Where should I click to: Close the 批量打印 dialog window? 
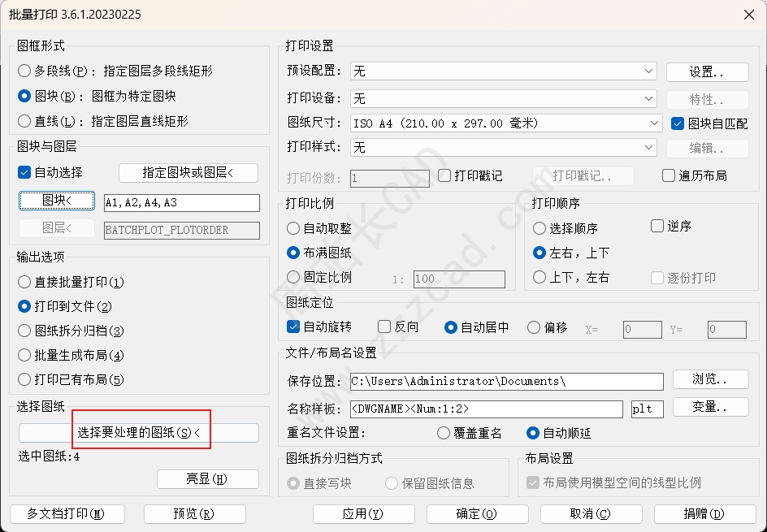point(747,14)
